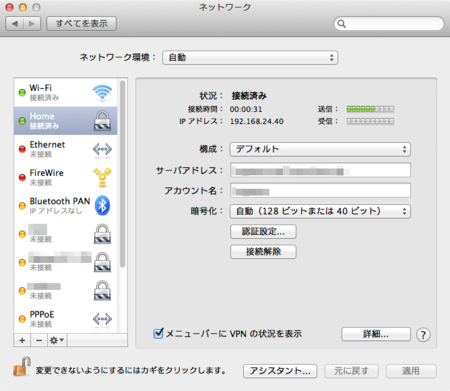The width and height of the screenshot is (450, 391).
Task: Open the 詳細... advanced settings
Action: pos(376,334)
